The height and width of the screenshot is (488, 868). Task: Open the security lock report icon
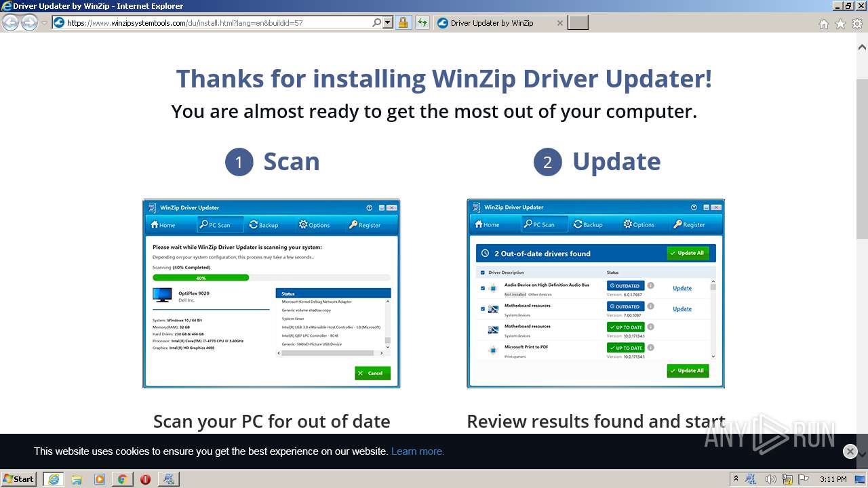pyautogui.click(x=403, y=22)
